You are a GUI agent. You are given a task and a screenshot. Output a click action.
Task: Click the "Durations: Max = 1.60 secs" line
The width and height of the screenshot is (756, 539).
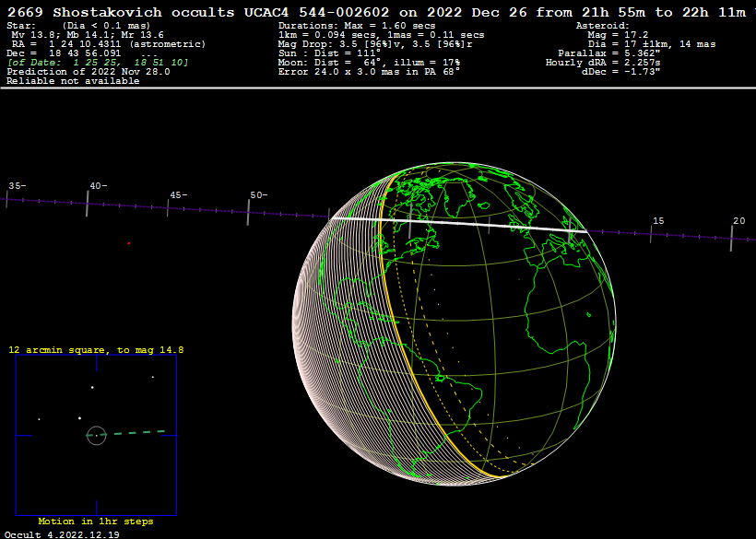pos(357,26)
